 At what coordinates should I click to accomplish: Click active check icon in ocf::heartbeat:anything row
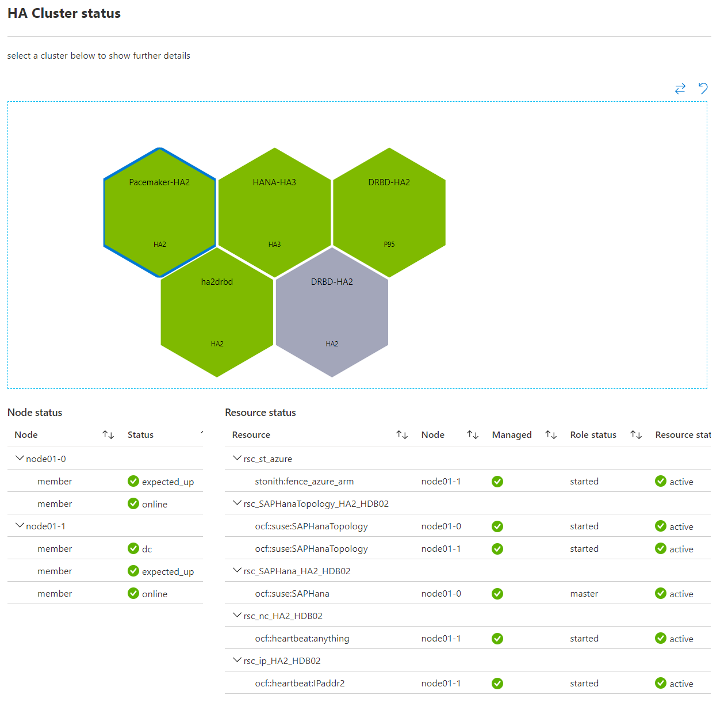click(661, 638)
